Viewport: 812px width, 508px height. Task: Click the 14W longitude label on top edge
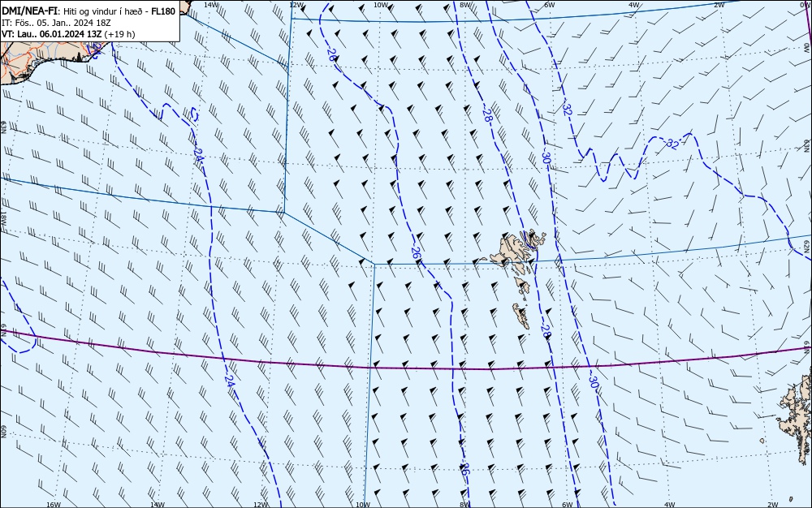click(x=210, y=5)
